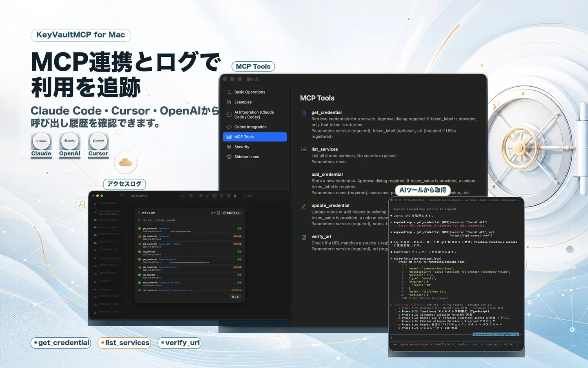Image resolution: width=588 pixels, height=368 pixels.
Task: Click the verify_url shield checkmark icon
Action: click(304, 237)
